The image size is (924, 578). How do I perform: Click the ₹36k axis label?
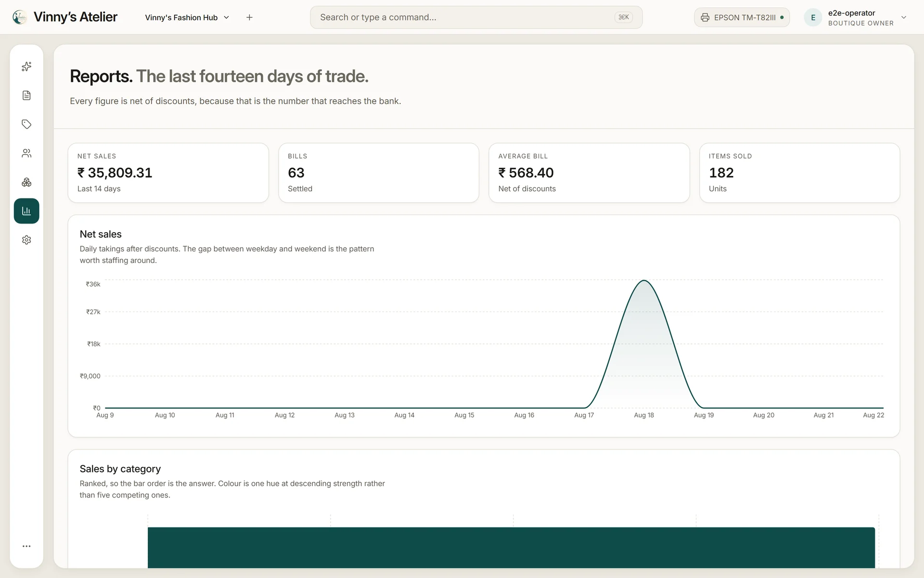93,284
